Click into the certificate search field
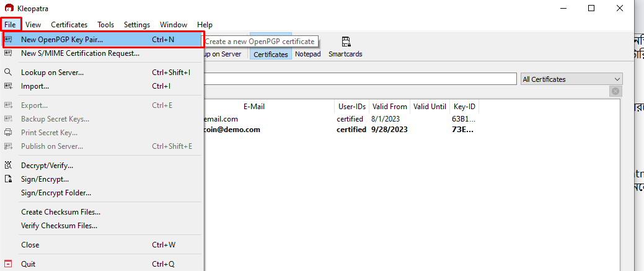This screenshot has width=644, height=271. tap(360, 79)
